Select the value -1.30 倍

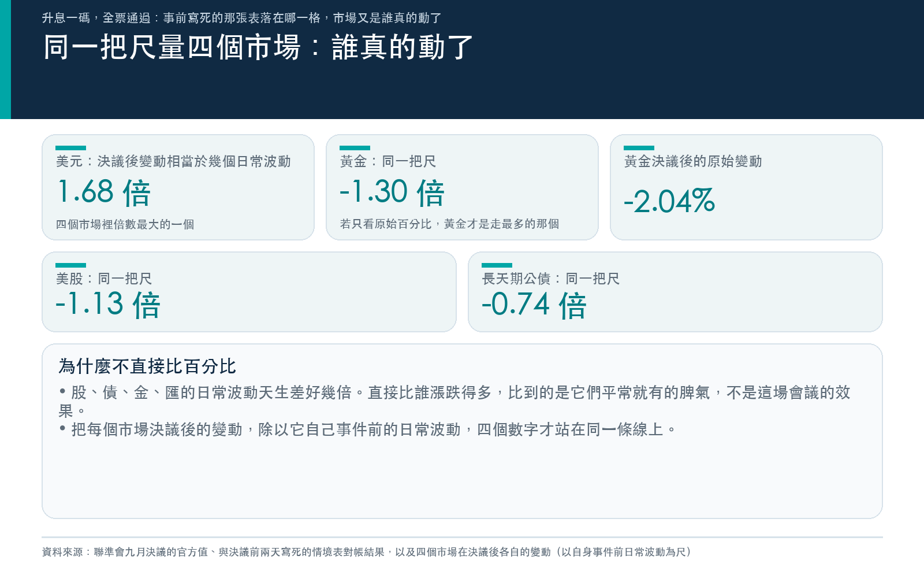click(x=392, y=192)
